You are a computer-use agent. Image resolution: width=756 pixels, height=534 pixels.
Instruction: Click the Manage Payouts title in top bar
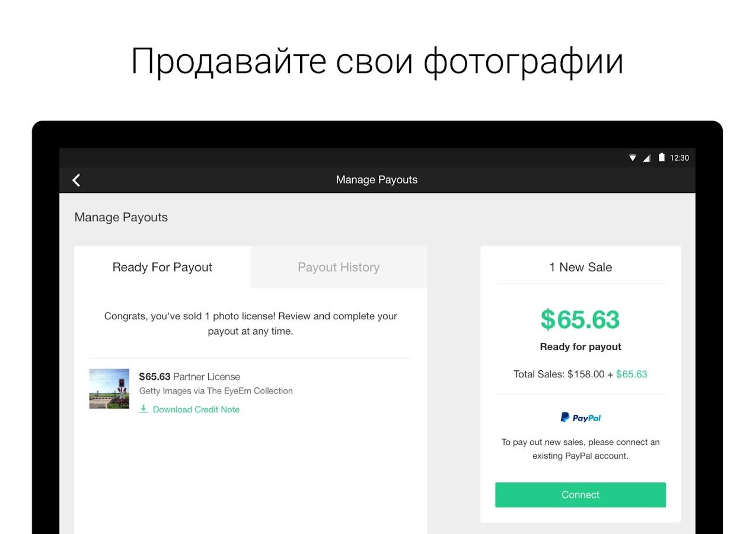(x=377, y=180)
